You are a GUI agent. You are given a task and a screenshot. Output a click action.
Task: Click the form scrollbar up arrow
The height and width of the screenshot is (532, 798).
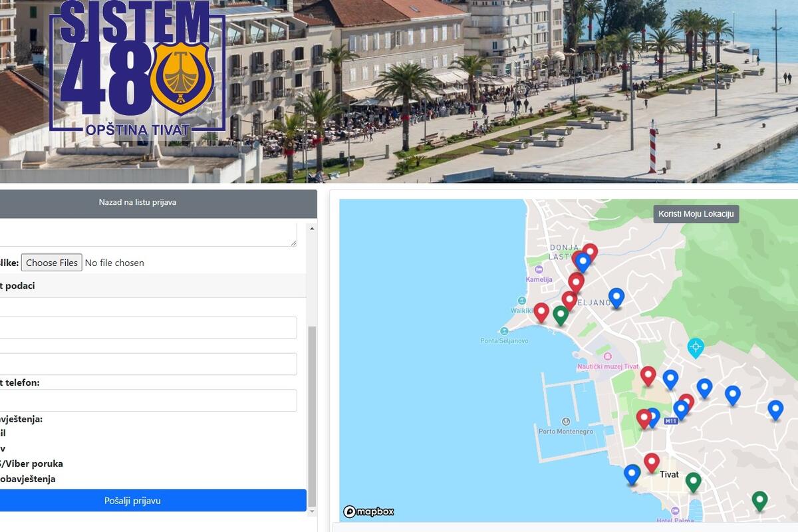tap(312, 229)
